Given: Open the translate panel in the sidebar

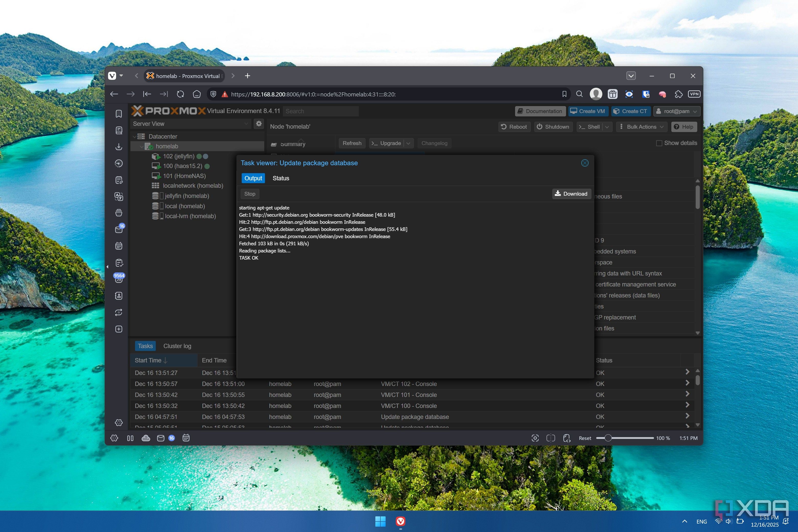Looking at the screenshot, I should pos(119,196).
